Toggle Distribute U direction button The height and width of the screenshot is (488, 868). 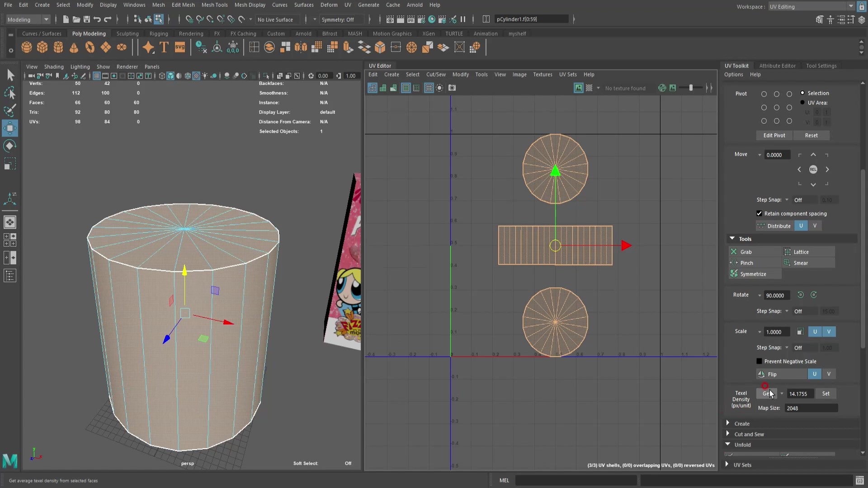[x=801, y=226]
